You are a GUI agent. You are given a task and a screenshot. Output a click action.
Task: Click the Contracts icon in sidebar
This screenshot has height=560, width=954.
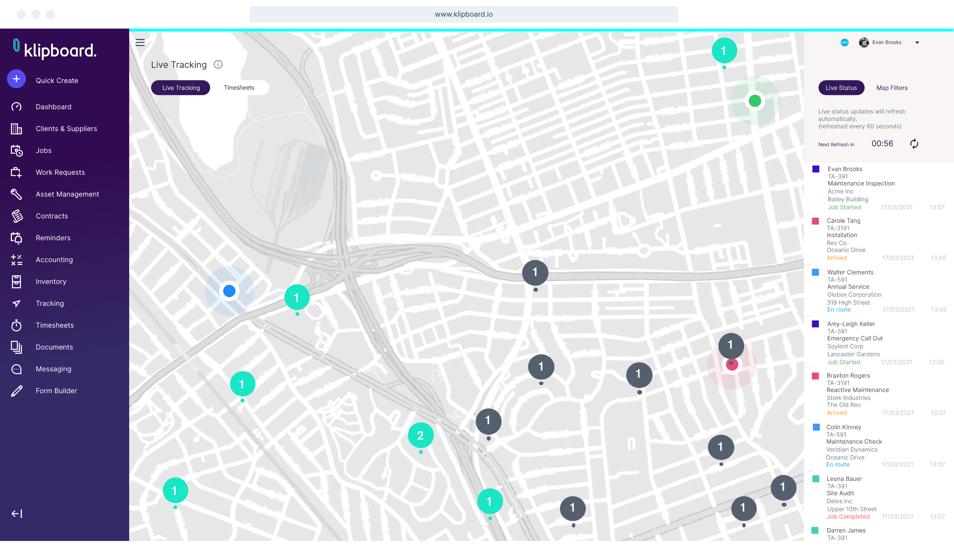click(x=17, y=214)
